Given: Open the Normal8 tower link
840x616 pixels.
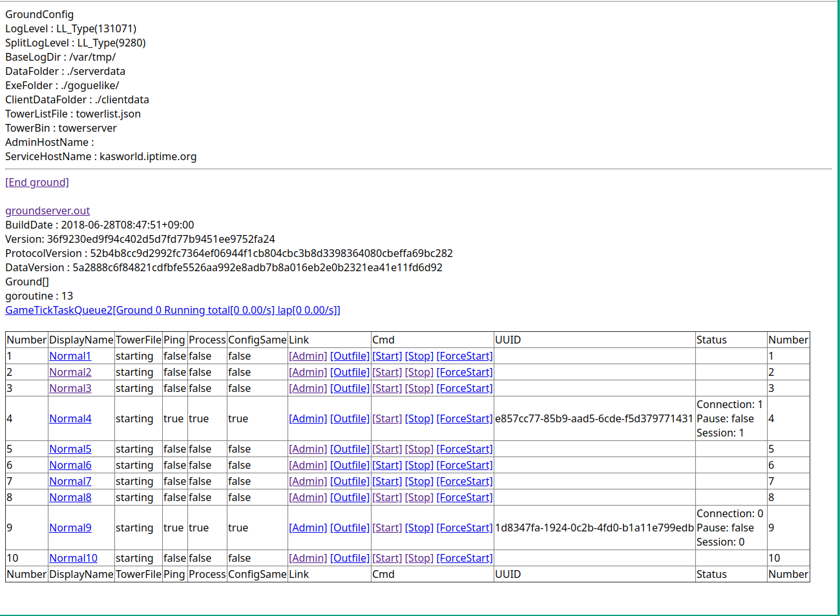Looking at the screenshot, I should (70, 497).
